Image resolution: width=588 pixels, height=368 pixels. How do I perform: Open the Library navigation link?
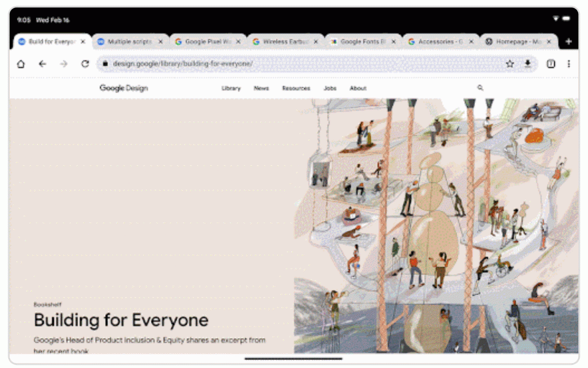click(231, 88)
